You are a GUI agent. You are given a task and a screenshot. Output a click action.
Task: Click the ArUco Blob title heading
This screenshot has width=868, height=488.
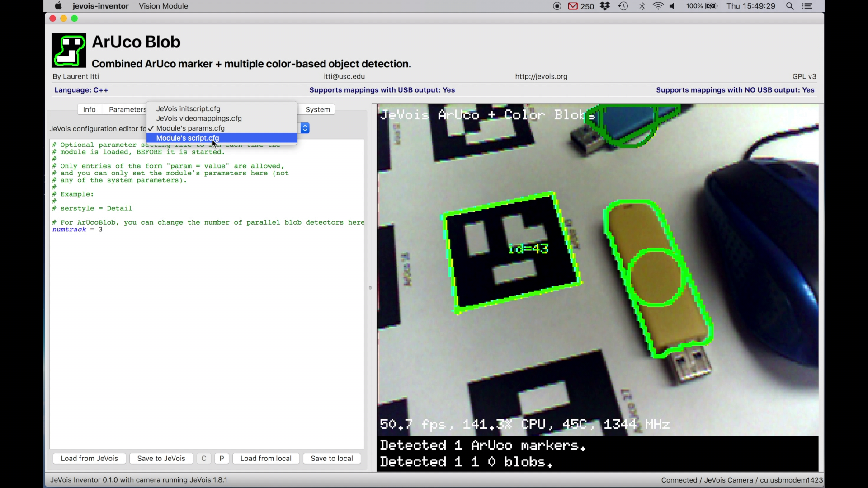(x=136, y=42)
